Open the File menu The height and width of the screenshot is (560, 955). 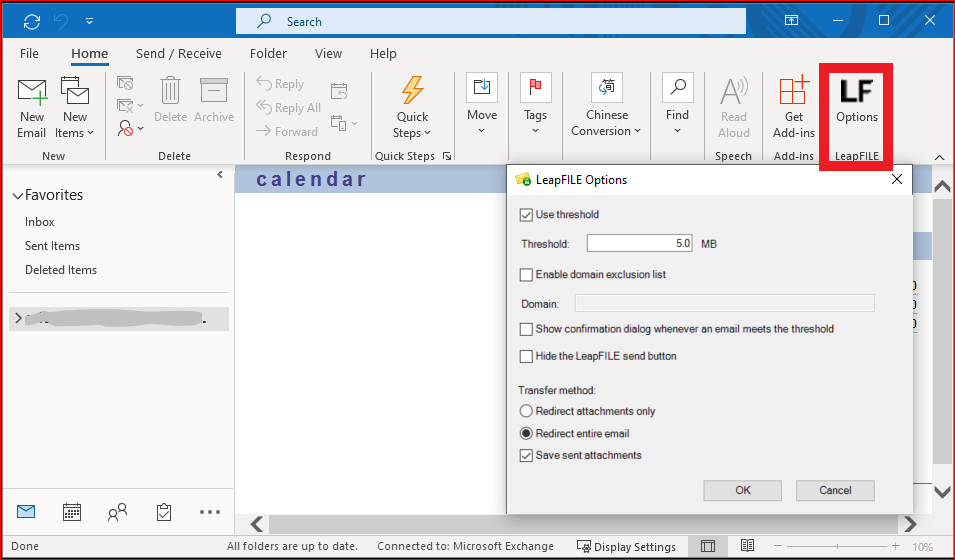pyautogui.click(x=30, y=54)
